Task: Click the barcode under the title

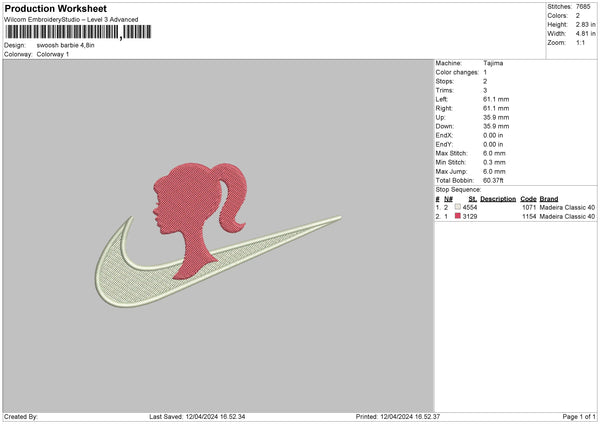Action: click(x=78, y=32)
